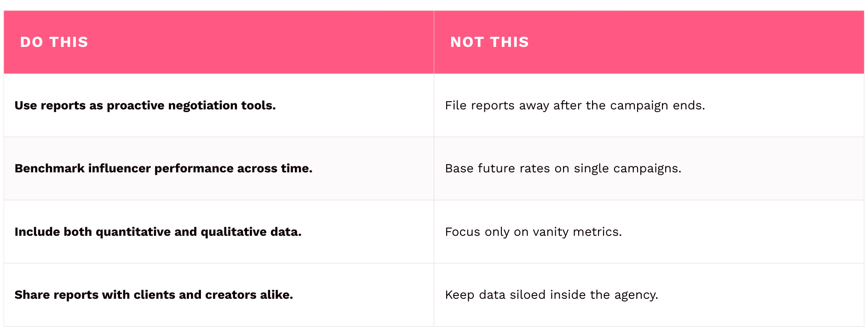Click "Benchmark influencer performance across time" cell

click(x=163, y=169)
